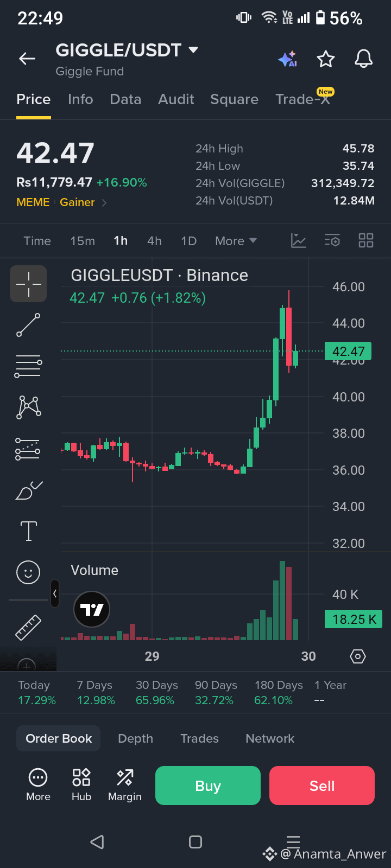Select the ruler measure tool
Screen dimensions: 391x868
point(28,627)
